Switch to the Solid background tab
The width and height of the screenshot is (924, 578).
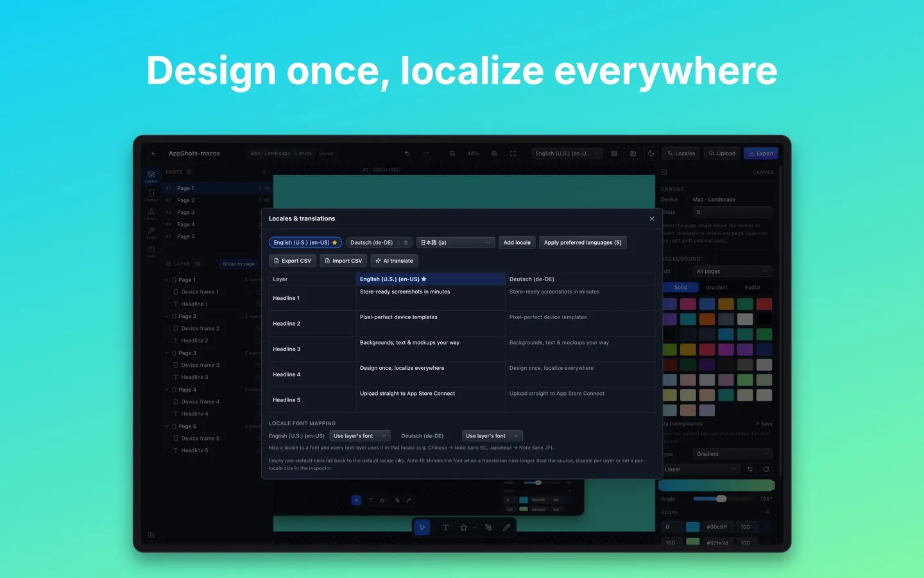(x=680, y=288)
